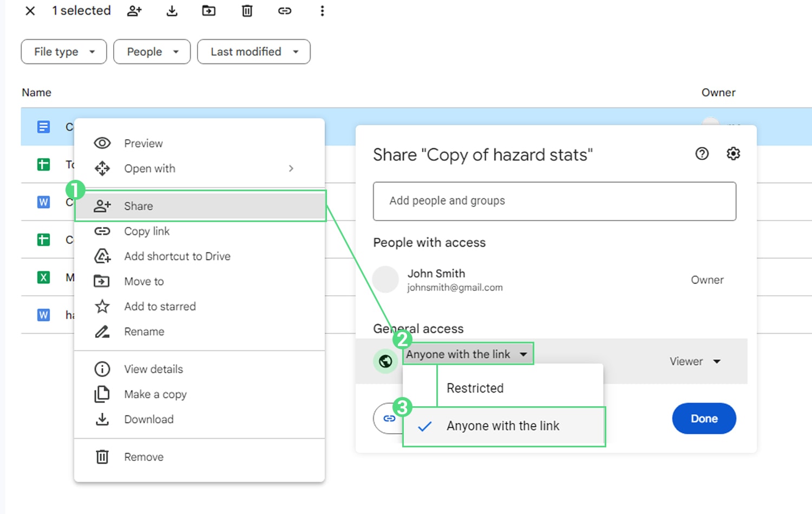Select Make a copy
The width and height of the screenshot is (812, 514).
click(155, 394)
